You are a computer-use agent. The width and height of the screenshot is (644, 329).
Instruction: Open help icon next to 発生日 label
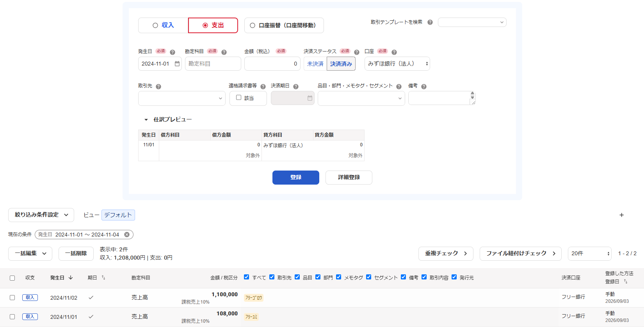click(173, 52)
